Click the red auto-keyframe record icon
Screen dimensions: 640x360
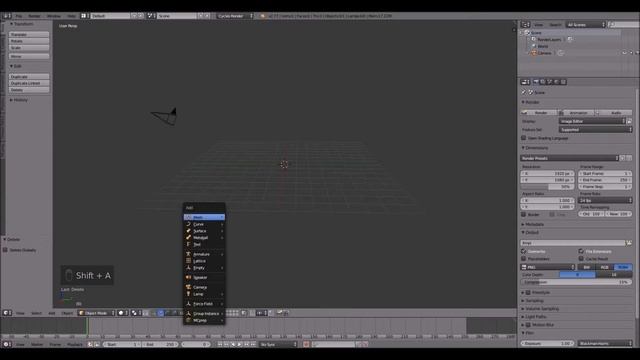click(x=306, y=344)
